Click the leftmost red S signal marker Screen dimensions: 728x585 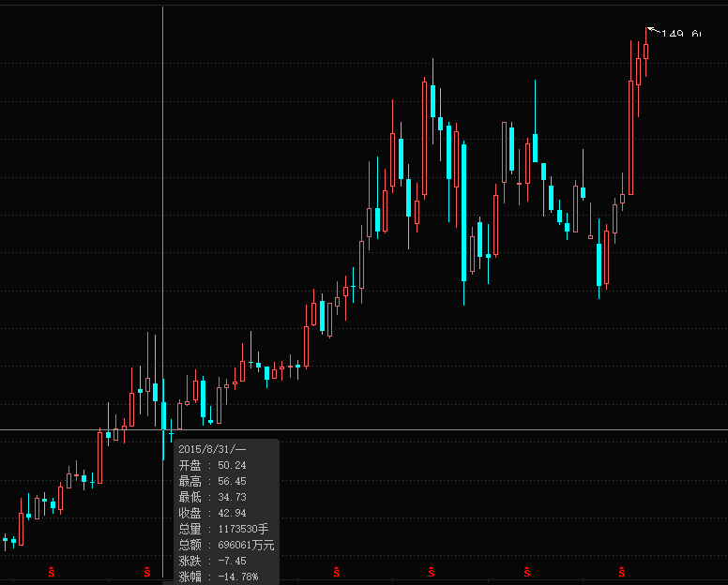51,572
